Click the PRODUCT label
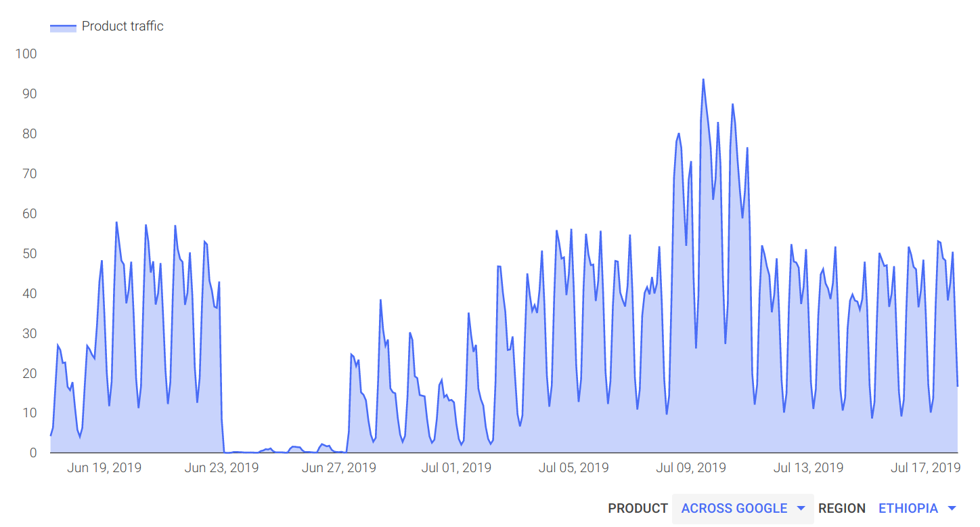 coord(637,508)
